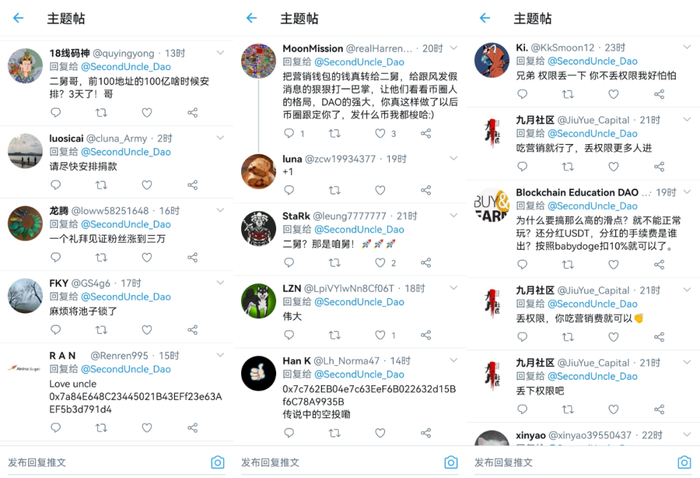Viewport: 700px width, 478px height.
Task: Like MoonMission's tweet with 3 likes
Action: 380,133
